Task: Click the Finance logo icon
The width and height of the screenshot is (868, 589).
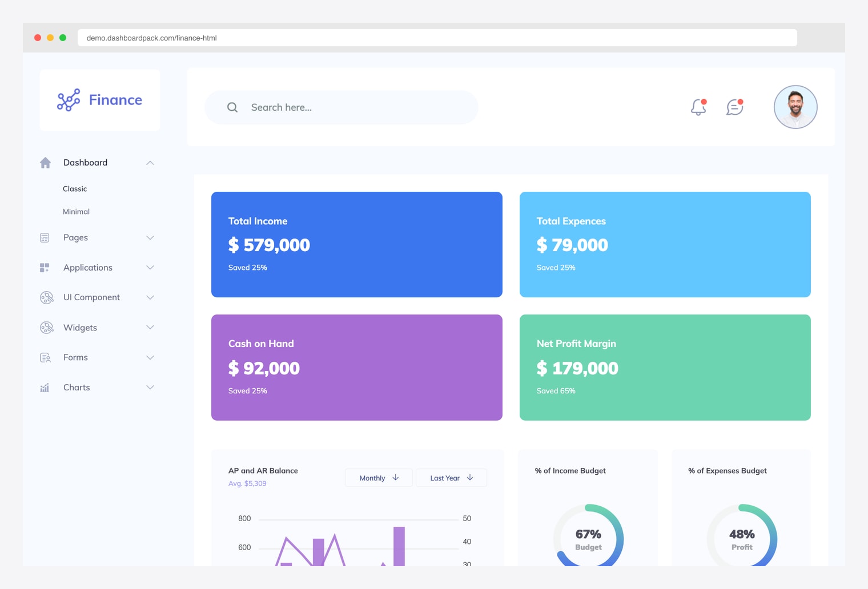Action: pos(69,100)
